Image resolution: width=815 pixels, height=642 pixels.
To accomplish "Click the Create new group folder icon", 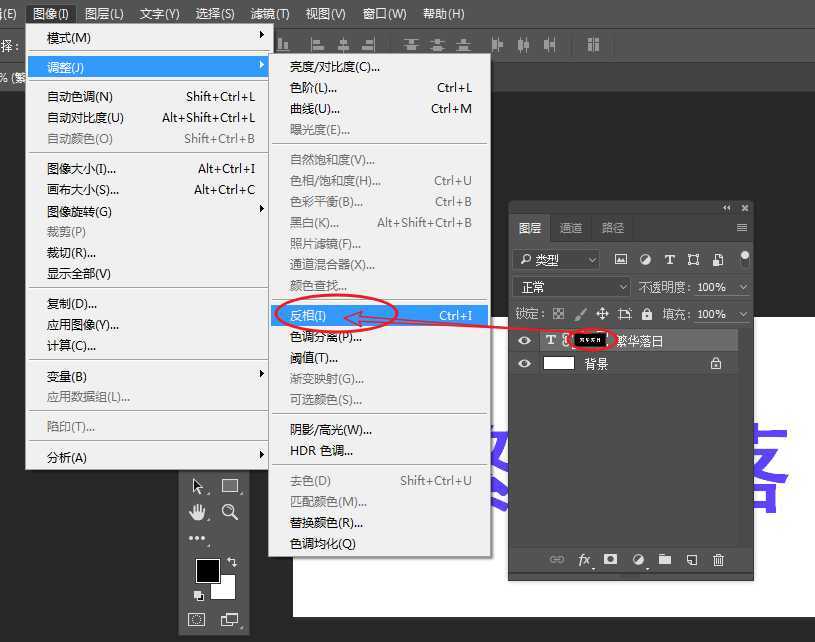I will tap(664, 560).
